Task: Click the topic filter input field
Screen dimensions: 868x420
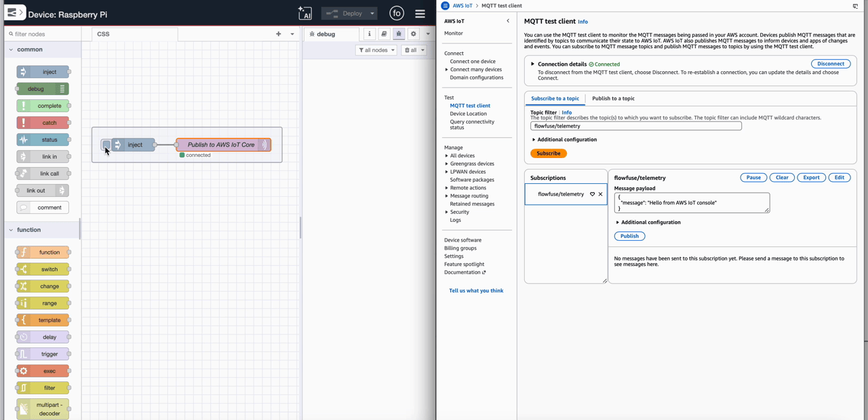Action: 635,125
